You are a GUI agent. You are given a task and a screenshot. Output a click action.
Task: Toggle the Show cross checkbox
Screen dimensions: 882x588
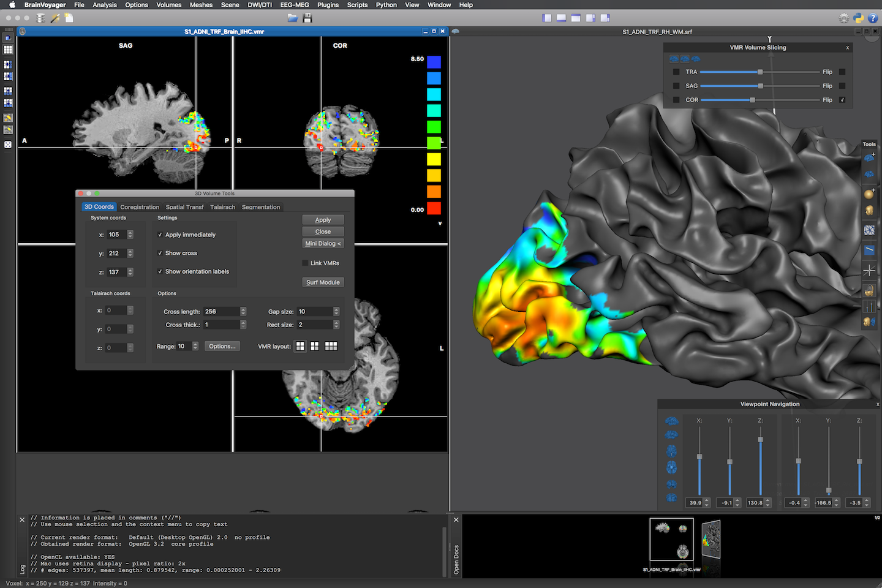(160, 253)
